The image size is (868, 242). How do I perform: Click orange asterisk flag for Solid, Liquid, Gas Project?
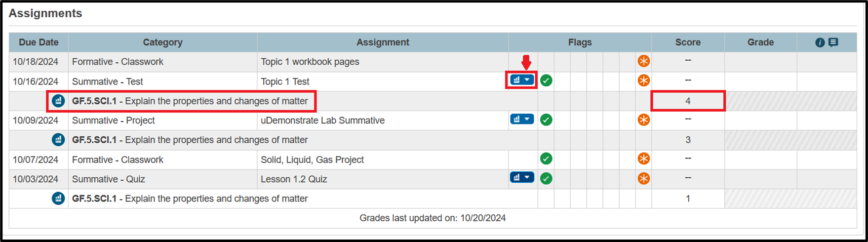pyautogui.click(x=643, y=159)
